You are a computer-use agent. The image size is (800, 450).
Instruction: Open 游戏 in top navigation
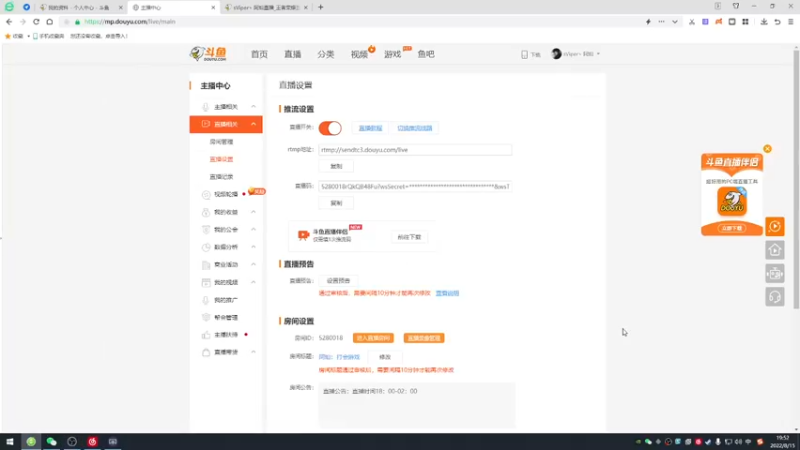392,54
